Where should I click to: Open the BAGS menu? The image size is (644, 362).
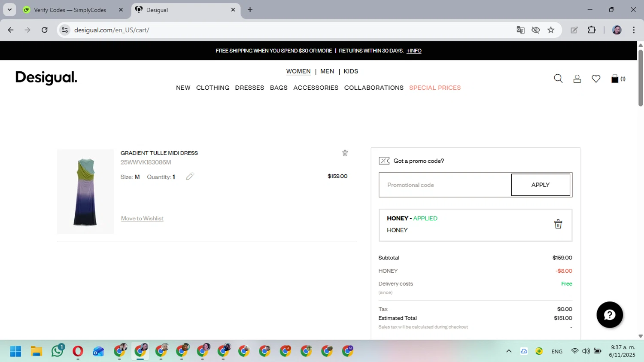pos(279,88)
